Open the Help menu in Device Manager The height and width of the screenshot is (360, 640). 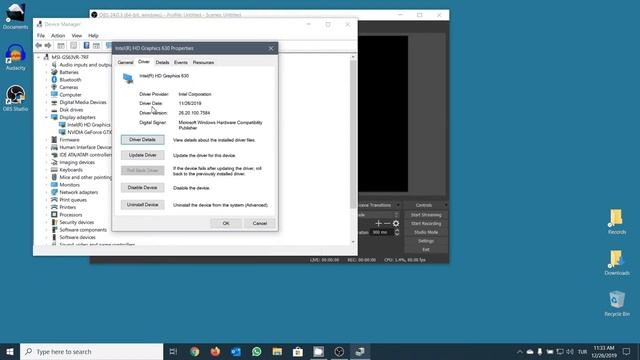click(x=93, y=36)
